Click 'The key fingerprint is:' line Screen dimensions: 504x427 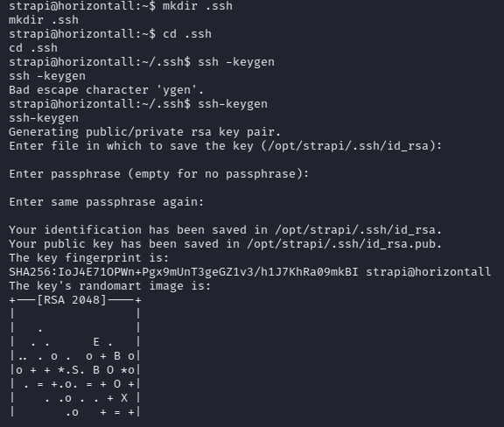[88, 258]
